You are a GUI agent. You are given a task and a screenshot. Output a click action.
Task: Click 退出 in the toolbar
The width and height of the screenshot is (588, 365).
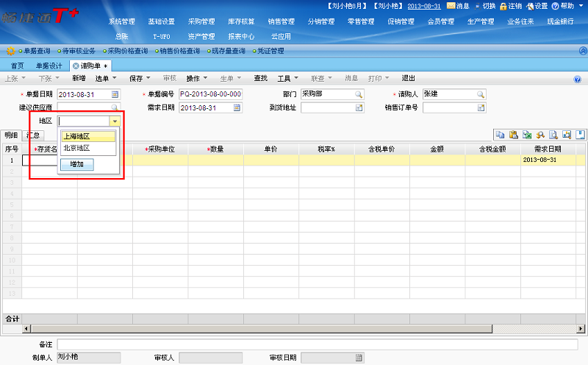pos(409,78)
